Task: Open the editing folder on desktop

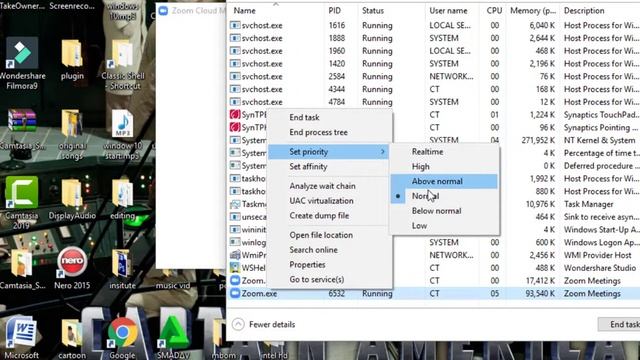Action: pyautogui.click(x=122, y=193)
